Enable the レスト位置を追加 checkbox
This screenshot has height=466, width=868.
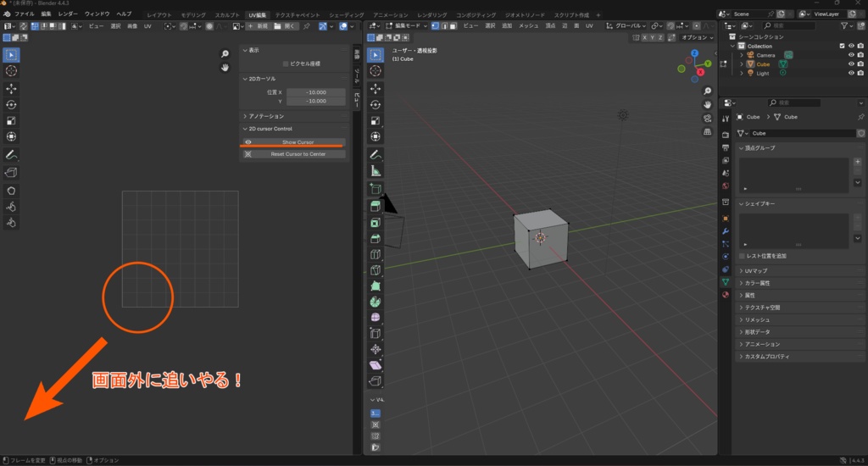(742, 256)
